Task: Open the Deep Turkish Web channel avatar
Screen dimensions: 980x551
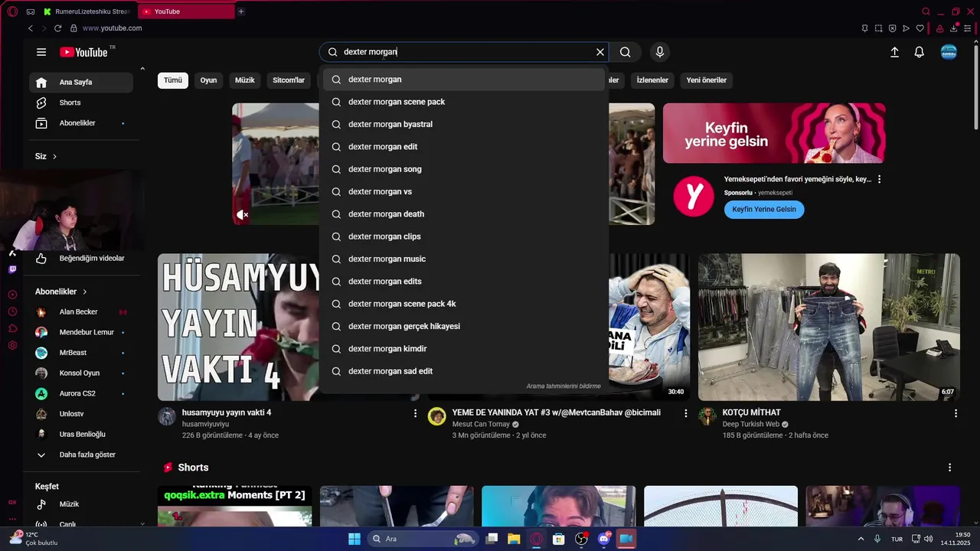Action: (707, 416)
